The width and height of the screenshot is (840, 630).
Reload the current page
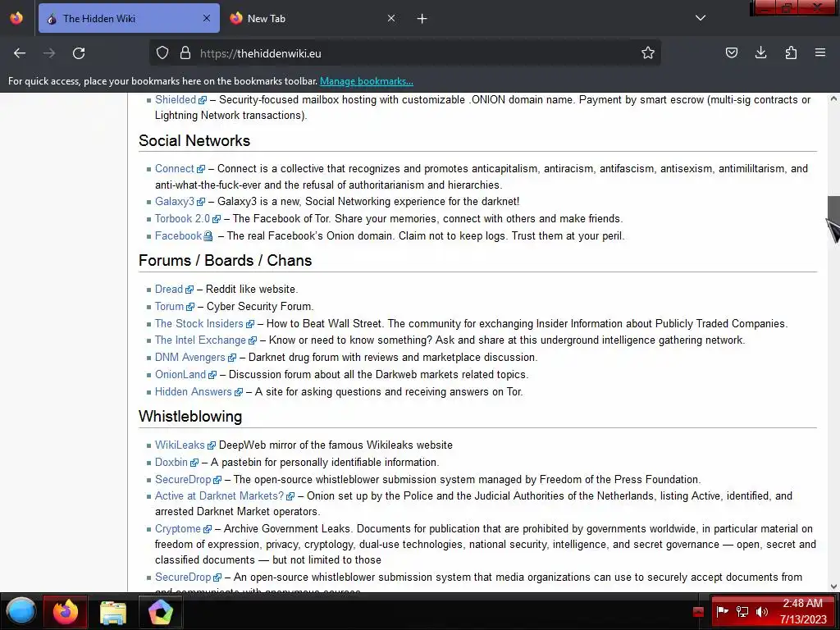coord(79,53)
